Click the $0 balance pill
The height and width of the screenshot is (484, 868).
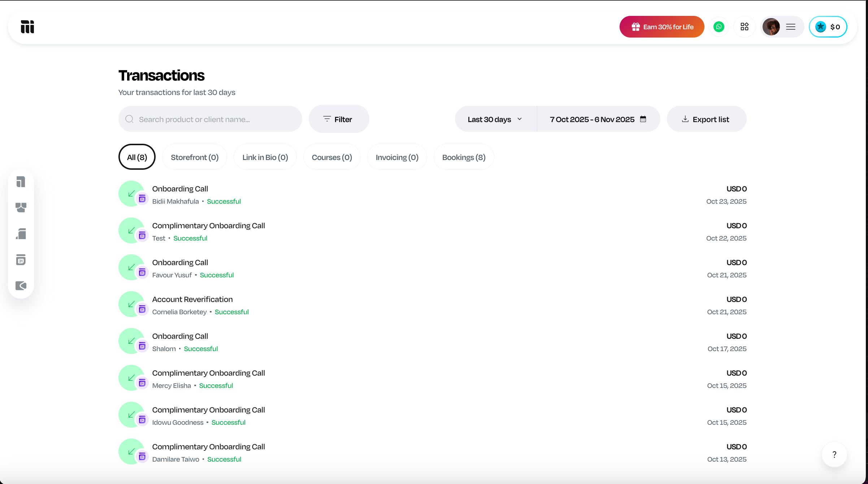(828, 27)
